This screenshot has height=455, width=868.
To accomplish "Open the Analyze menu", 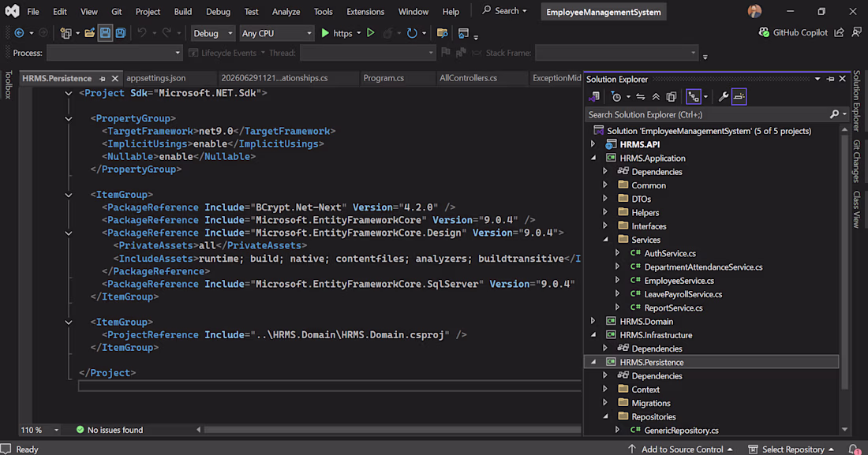I will (x=286, y=12).
